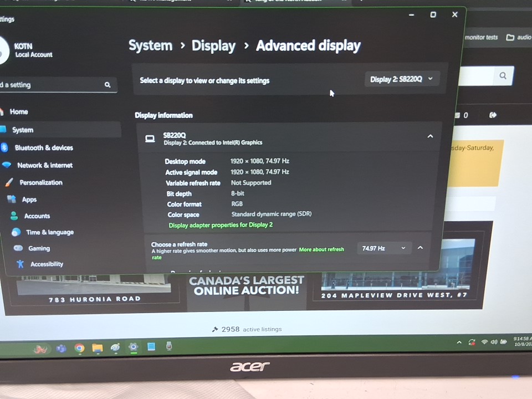Viewport: 532px width, 399px height.
Task: Collapse the Choose a refresh rate section
Action: 420,248
